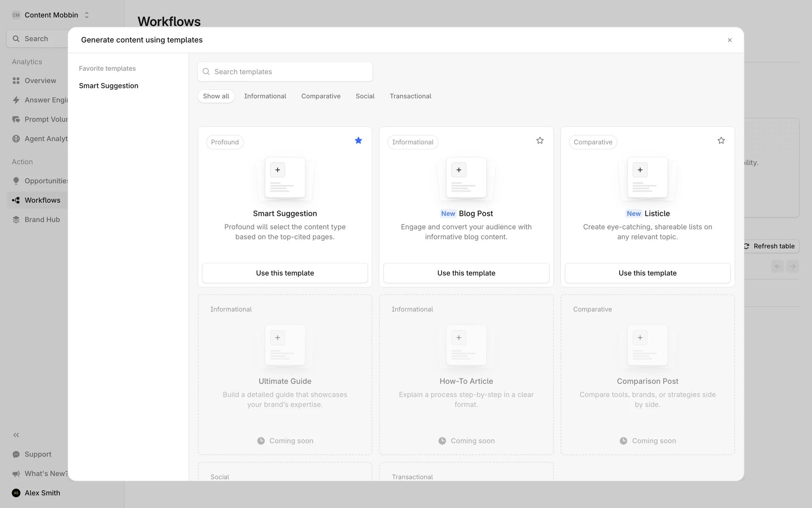Click the Support chat bubble icon

tap(16, 454)
